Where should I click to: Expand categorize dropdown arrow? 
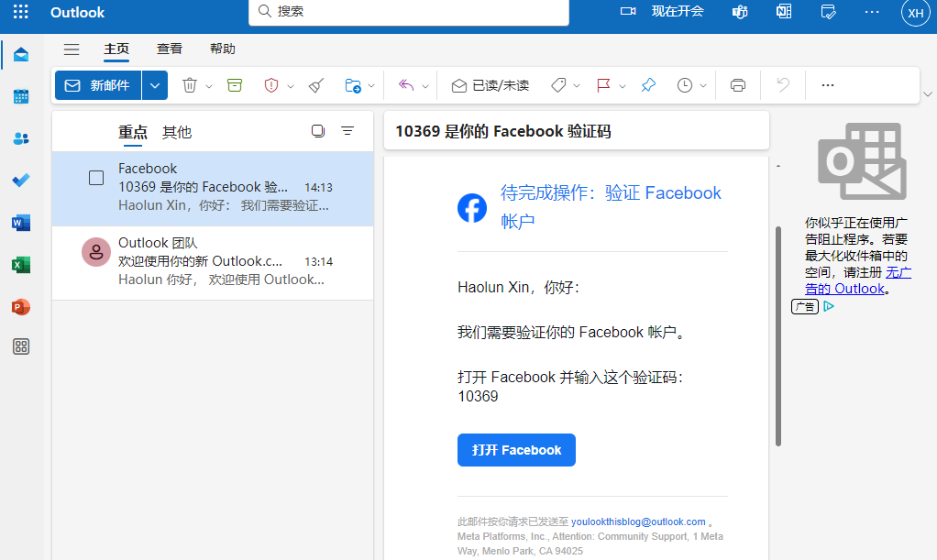577,86
